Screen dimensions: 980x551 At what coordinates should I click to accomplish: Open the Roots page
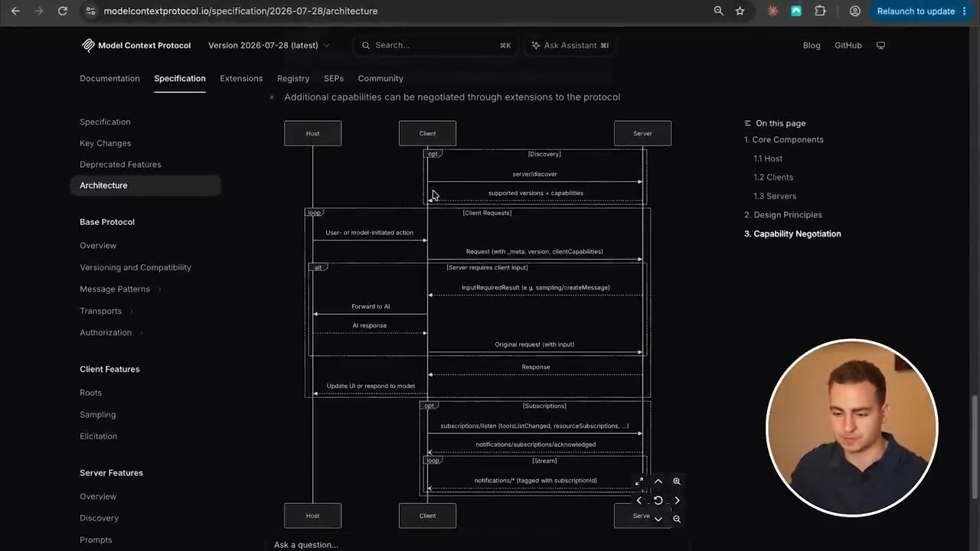(90, 393)
